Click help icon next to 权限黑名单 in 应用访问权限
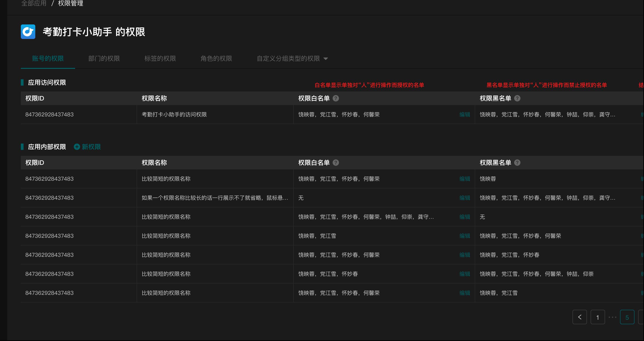644x341 pixels. tap(517, 98)
